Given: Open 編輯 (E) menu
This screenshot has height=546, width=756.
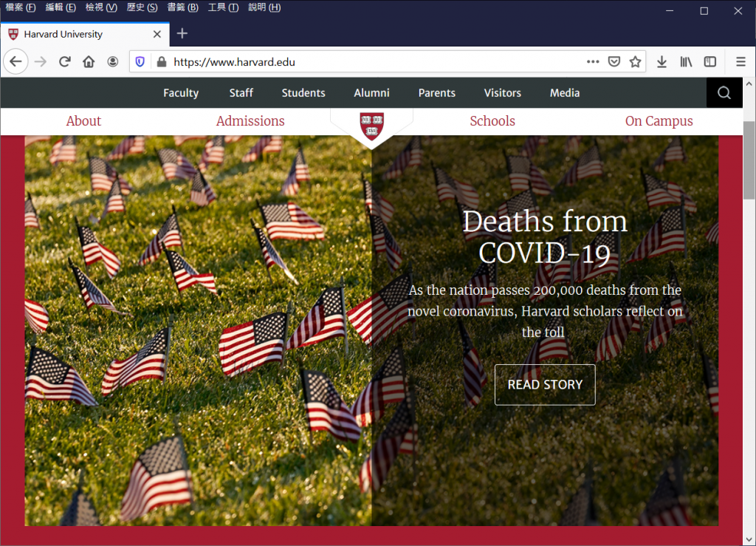Looking at the screenshot, I should (x=61, y=7).
